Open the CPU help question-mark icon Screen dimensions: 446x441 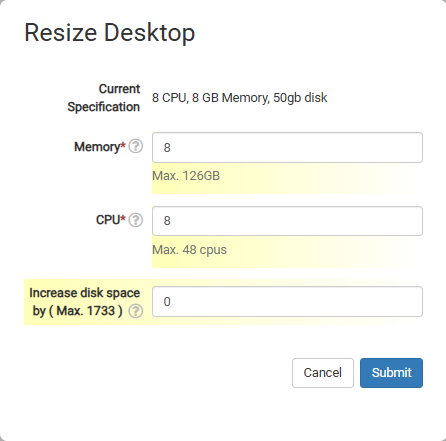point(136,220)
